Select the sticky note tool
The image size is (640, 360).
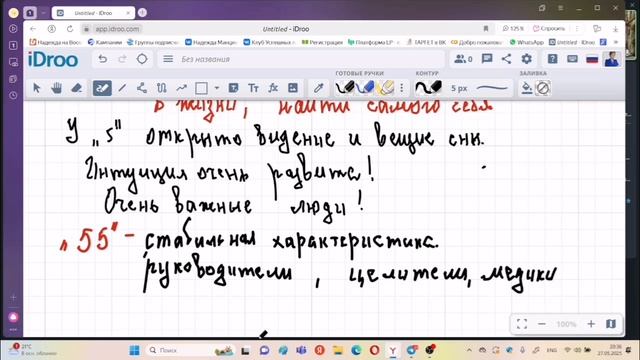coord(233,88)
